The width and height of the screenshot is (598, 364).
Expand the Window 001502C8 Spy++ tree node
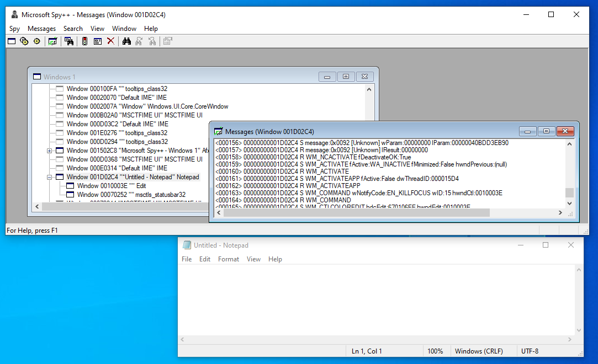pos(49,151)
